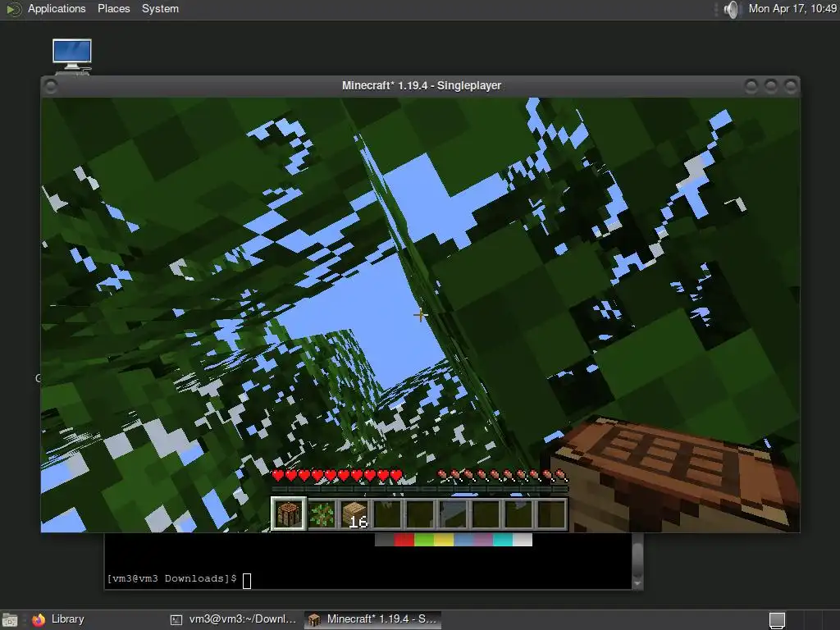Select the fourth empty hotbar slot
The height and width of the screenshot is (630, 840).
[486, 514]
